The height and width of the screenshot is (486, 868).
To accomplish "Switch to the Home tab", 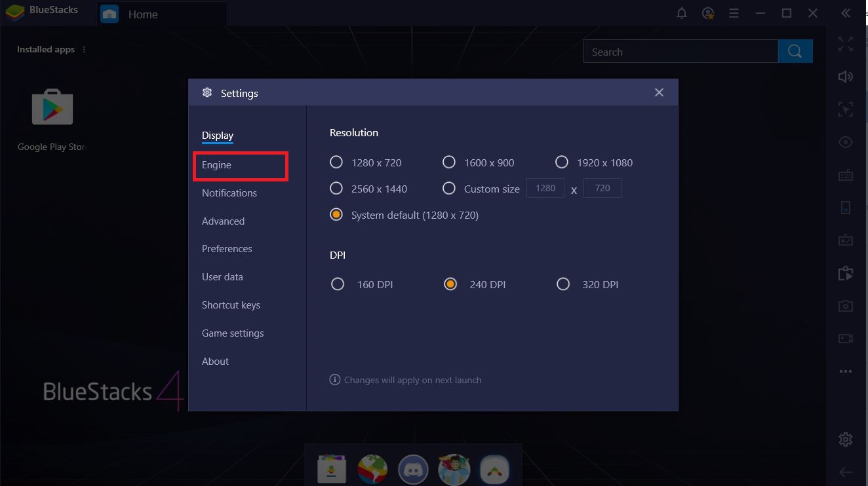I will click(x=162, y=14).
